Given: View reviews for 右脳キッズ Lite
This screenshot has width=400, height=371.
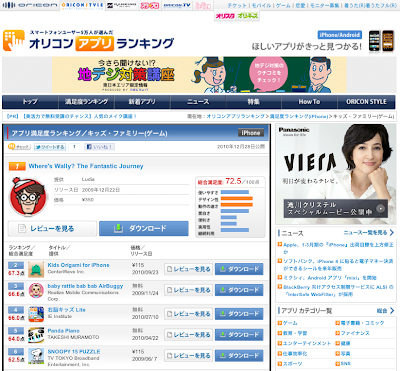Looking at the screenshot, I should (x=189, y=314).
